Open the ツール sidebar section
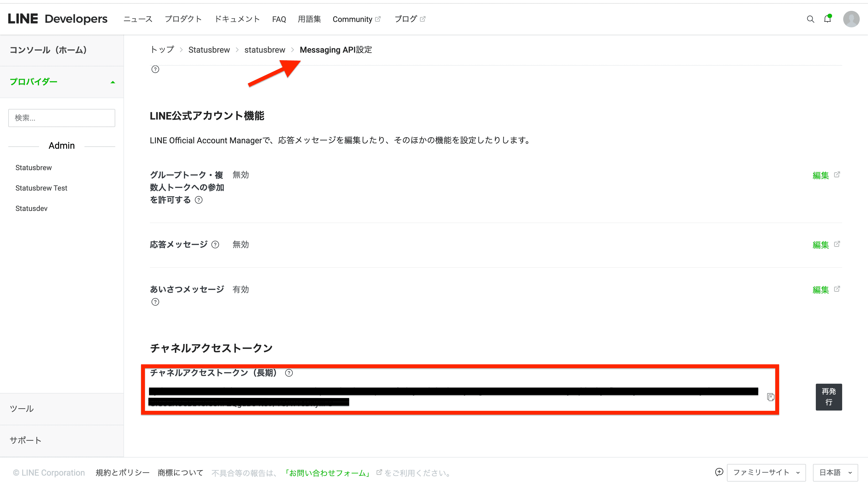868x488 pixels. (62, 409)
